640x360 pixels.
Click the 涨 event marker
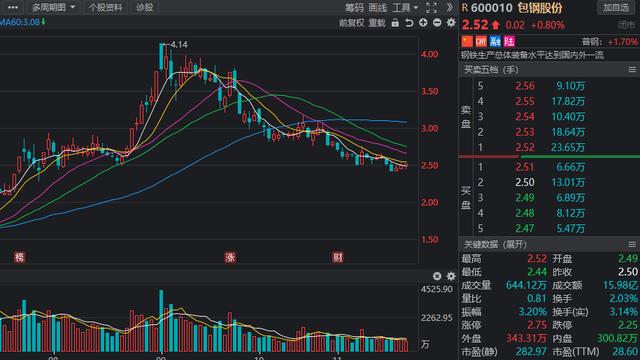point(230,257)
